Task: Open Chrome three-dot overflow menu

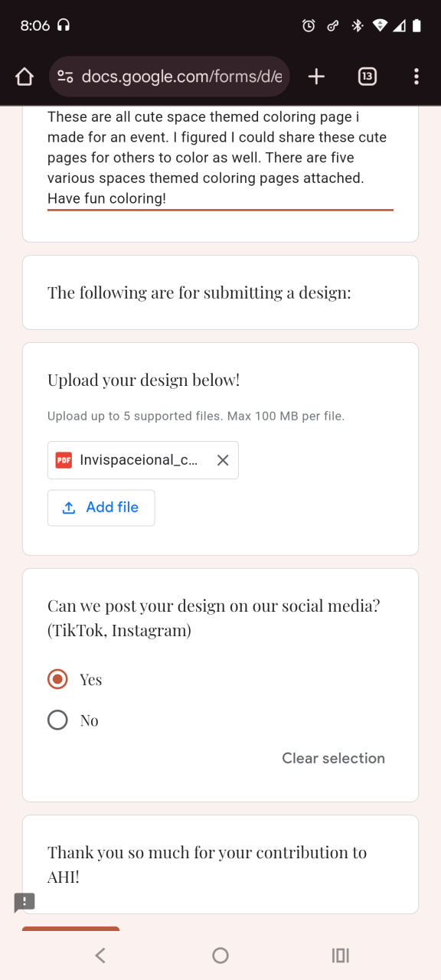Action: pyautogui.click(x=416, y=77)
